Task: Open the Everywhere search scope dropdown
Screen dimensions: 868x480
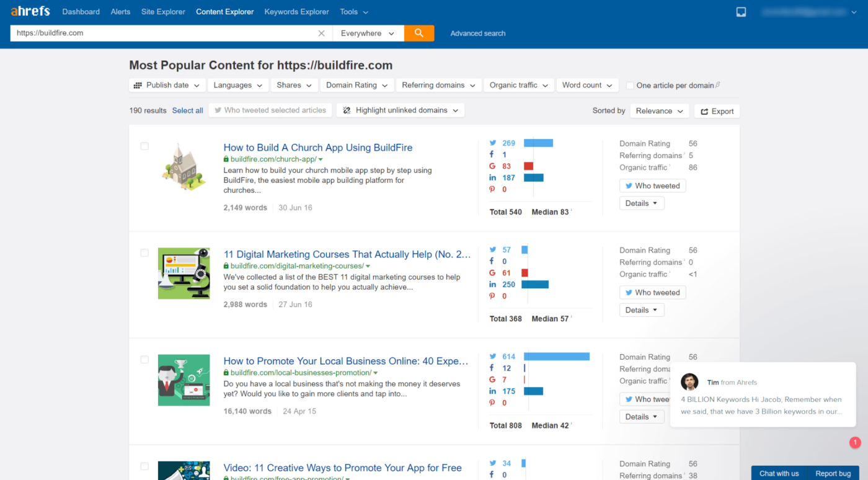Action: pos(368,33)
